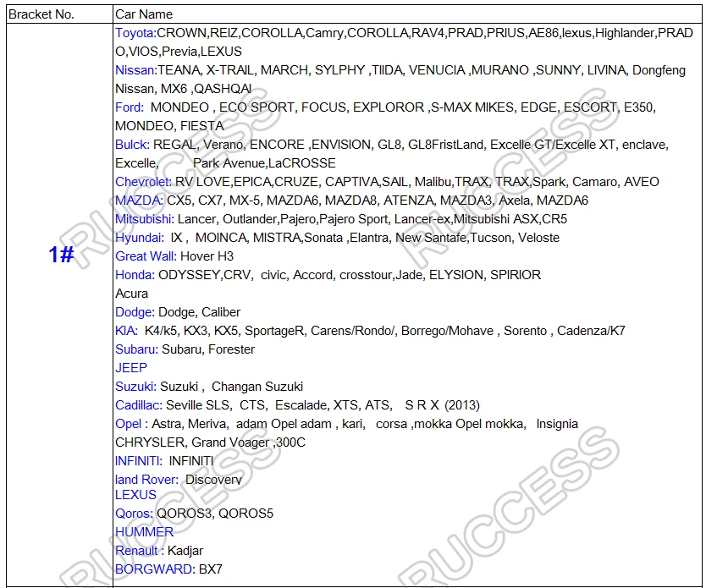This screenshot has height=588, width=706.
Task: Click 'S R X (2013)' in Cadillac row
Action: pos(443,405)
